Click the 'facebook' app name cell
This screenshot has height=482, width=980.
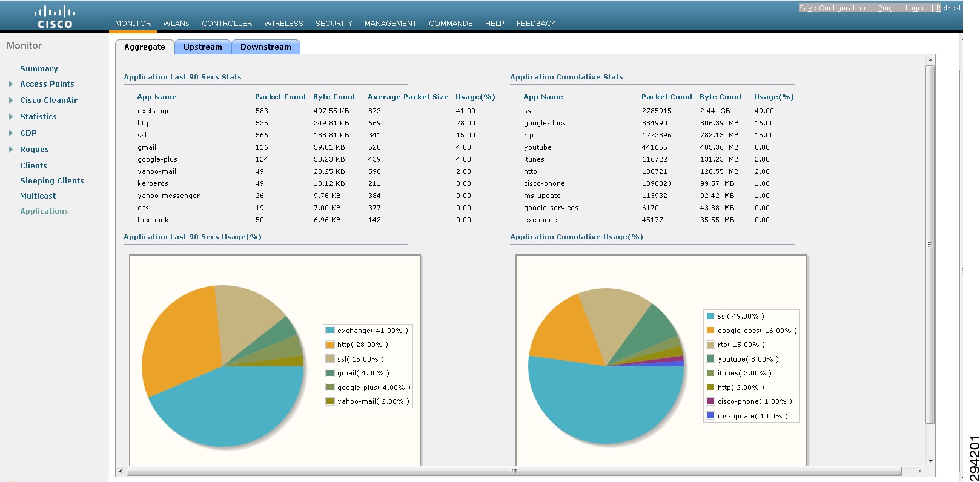click(153, 220)
